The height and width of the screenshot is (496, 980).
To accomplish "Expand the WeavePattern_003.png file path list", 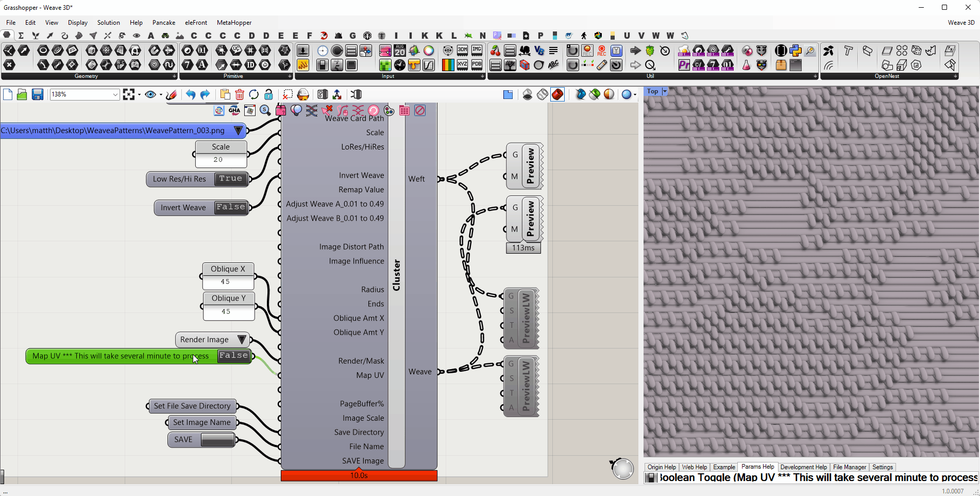I will 238,130.
